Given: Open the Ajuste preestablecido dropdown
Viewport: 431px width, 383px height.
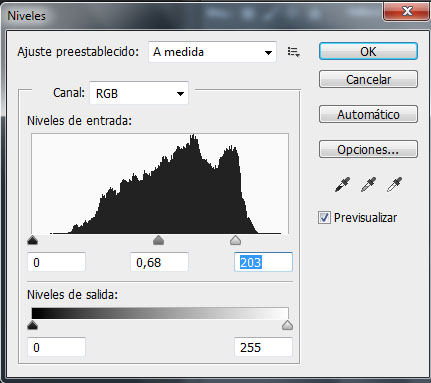Looking at the screenshot, I should [212, 52].
